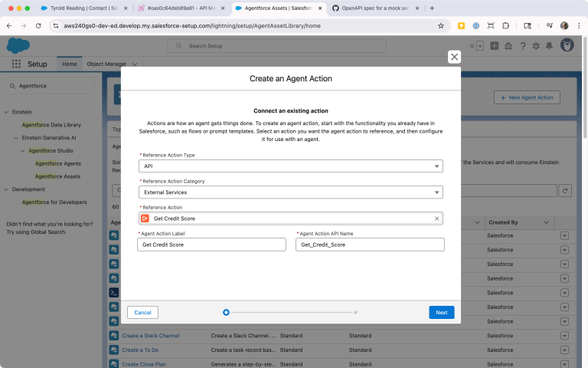588x368 pixels.
Task: Click the Quick Find box with Agentforce
Action: 51,86
